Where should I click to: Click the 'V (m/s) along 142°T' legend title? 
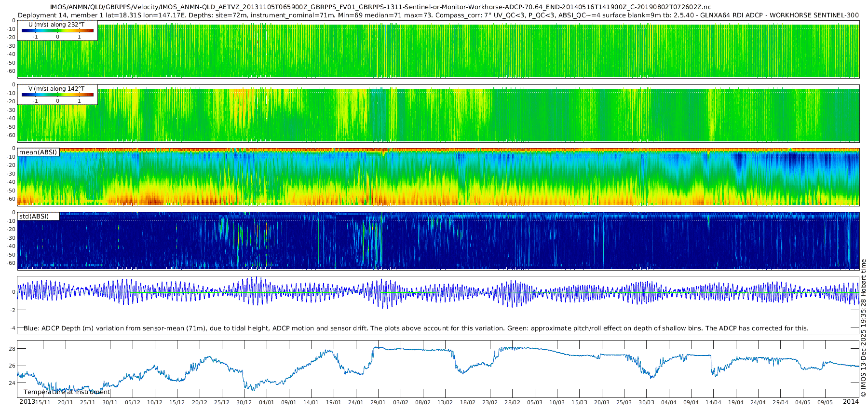coord(56,89)
